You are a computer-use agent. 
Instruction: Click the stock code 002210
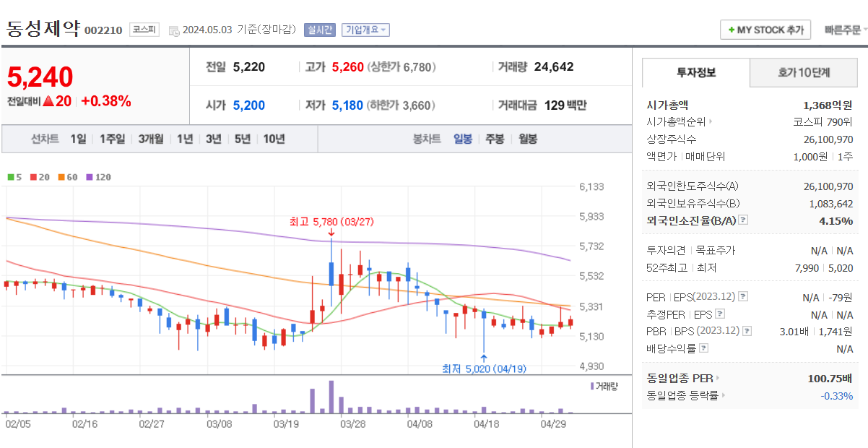coord(103,30)
